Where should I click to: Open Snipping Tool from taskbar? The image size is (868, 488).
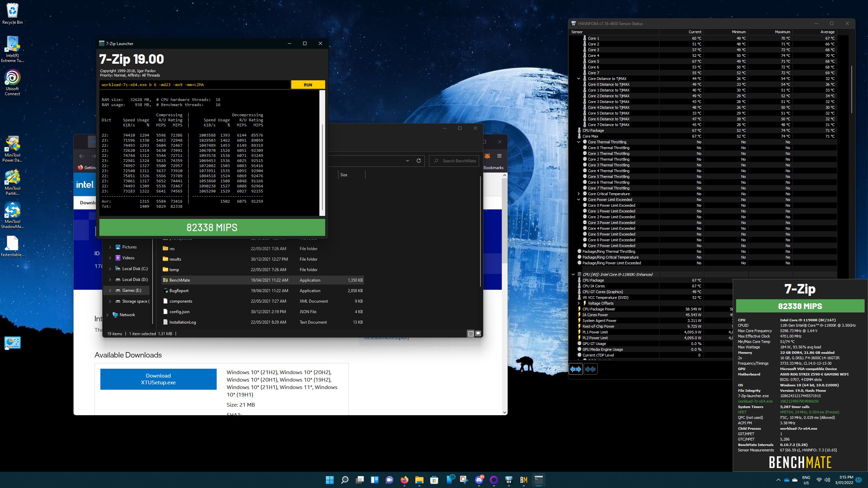click(x=464, y=480)
